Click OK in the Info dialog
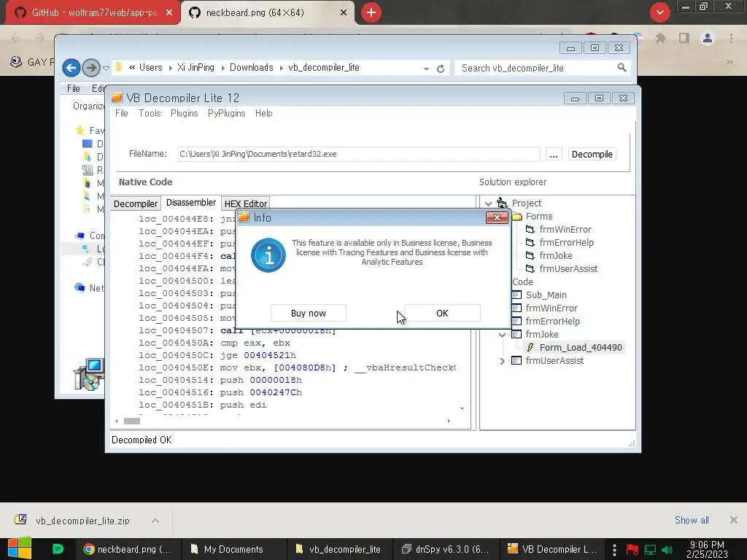The width and height of the screenshot is (747, 560). coord(442,313)
